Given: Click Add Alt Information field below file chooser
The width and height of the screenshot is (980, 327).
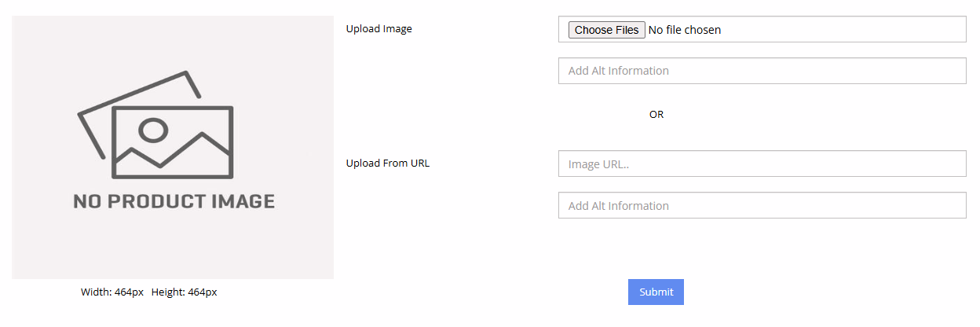Looking at the screenshot, I should tap(761, 71).
